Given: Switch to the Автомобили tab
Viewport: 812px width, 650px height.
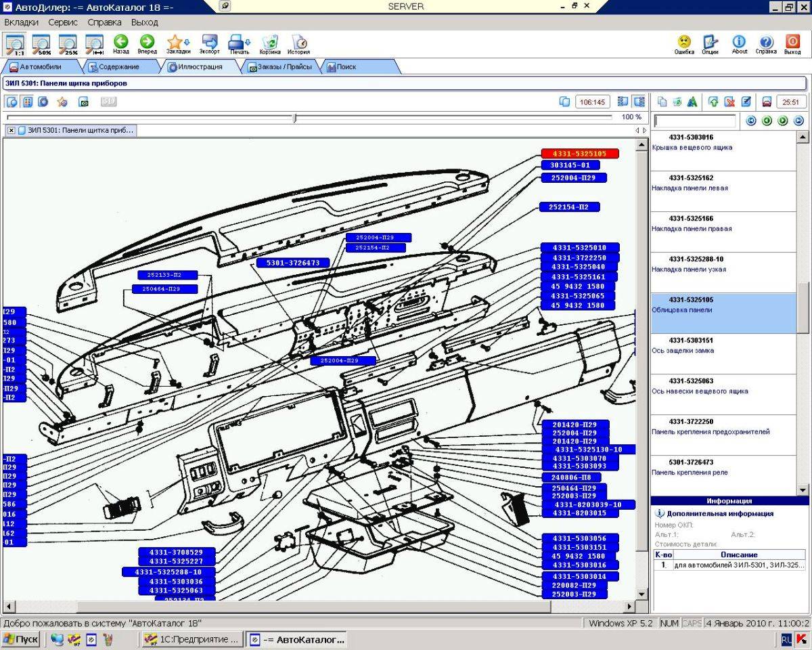Looking at the screenshot, I should pyautogui.click(x=41, y=67).
